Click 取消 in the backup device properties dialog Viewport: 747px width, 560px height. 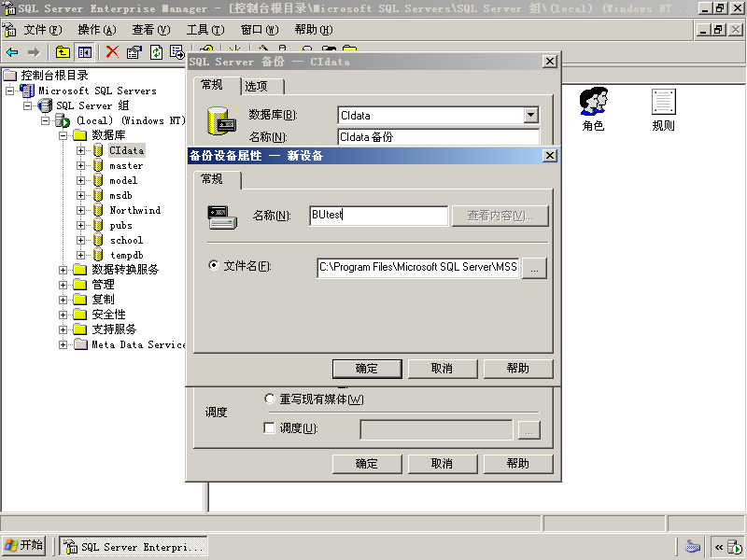point(442,368)
